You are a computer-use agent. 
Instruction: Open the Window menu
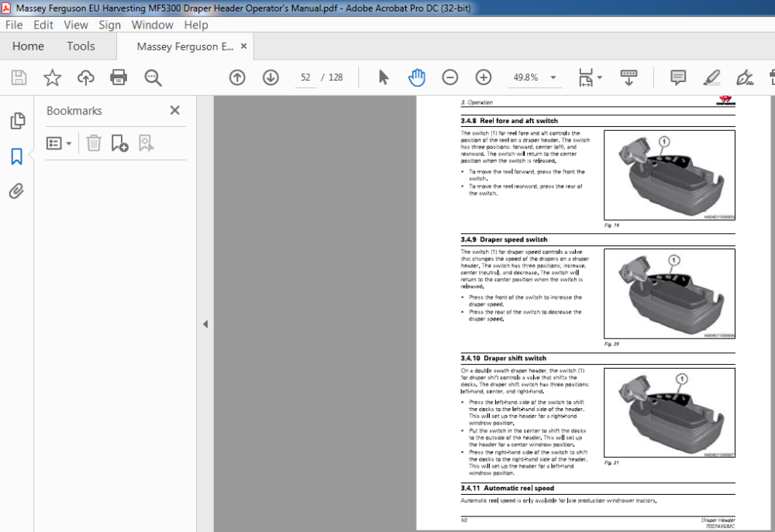point(152,25)
